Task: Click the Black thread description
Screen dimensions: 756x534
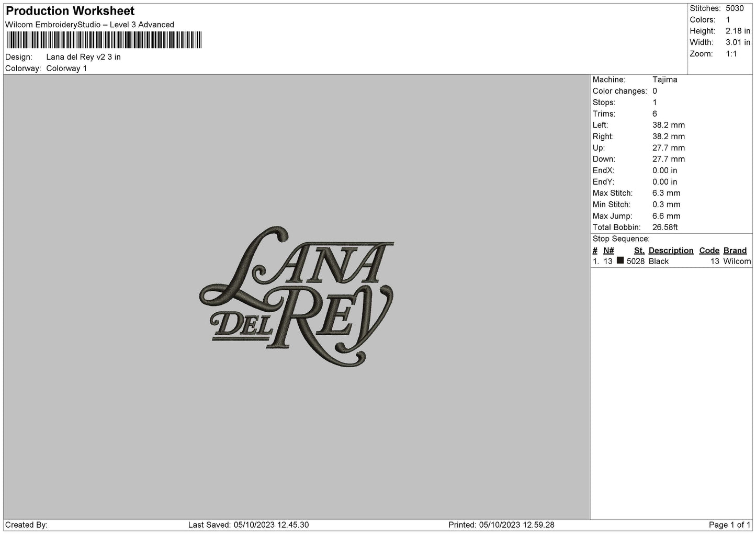Action: pos(659,262)
